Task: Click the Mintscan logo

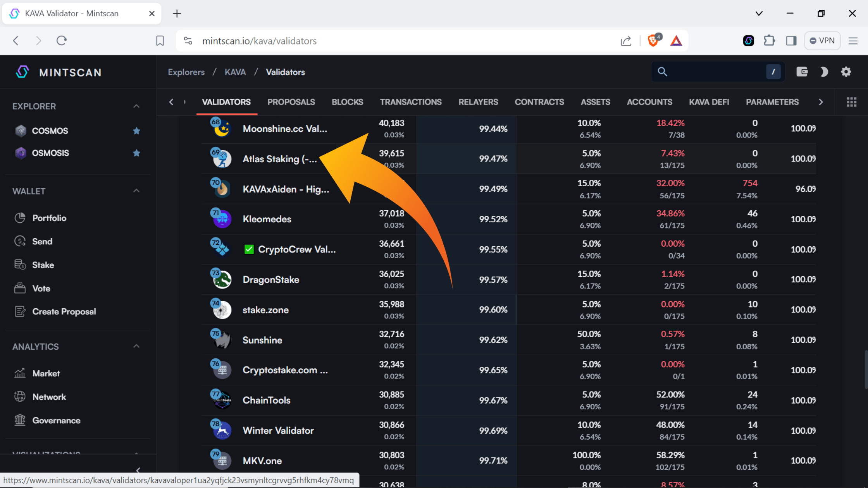Action: 58,72
